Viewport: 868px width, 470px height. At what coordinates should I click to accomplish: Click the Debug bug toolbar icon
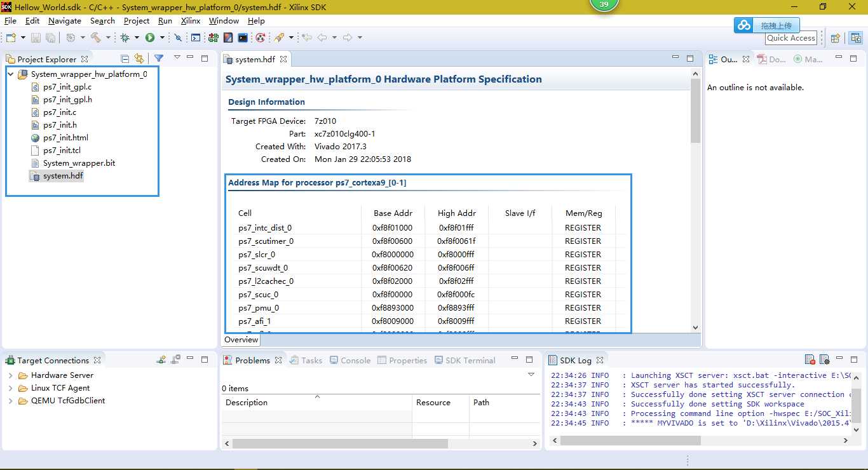[x=125, y=37]
